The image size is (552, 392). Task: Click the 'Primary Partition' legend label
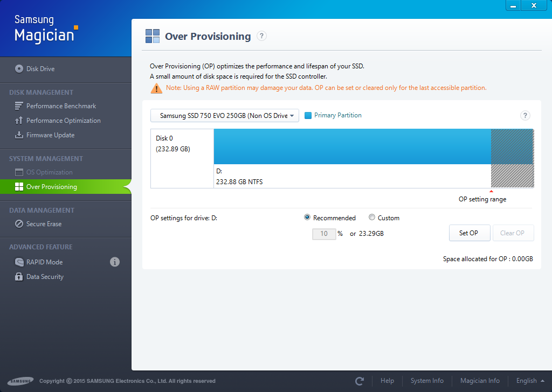(338, 115)
